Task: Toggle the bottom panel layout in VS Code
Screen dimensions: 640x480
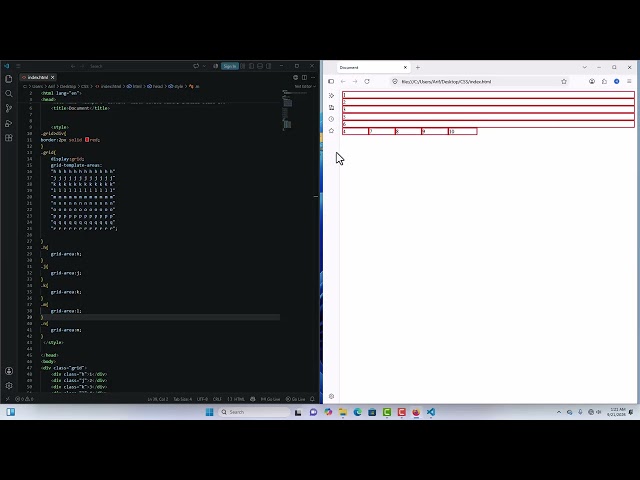Action: click(260, 66)
